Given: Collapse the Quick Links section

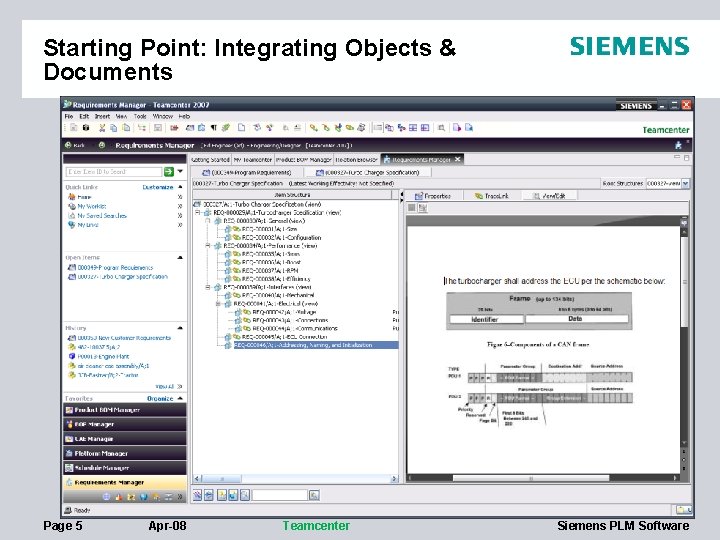Looking at the screenshot, I should pyautogui.click(x=180, y=187).
